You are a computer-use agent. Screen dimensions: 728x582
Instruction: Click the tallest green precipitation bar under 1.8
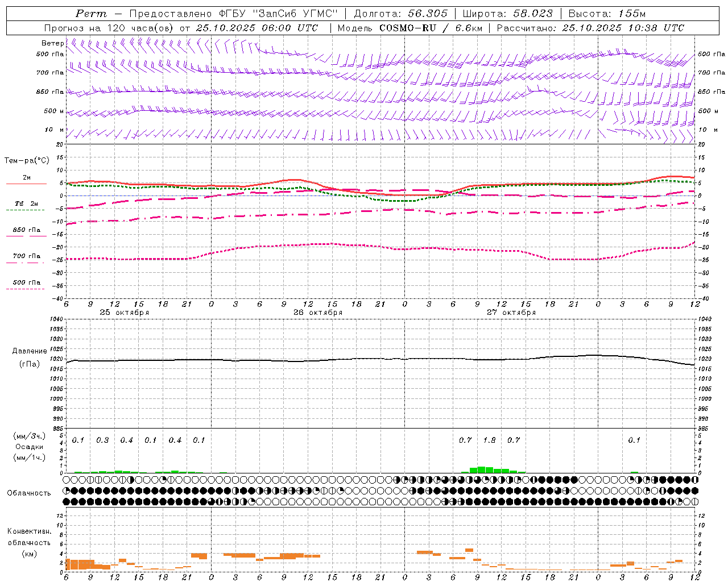(x=481, y=469)
